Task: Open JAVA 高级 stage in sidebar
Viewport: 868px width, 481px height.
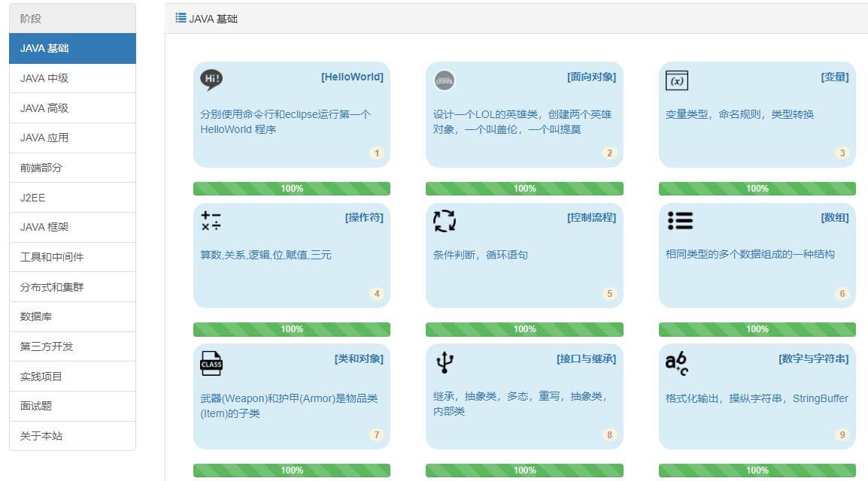Action: (72, 108)
